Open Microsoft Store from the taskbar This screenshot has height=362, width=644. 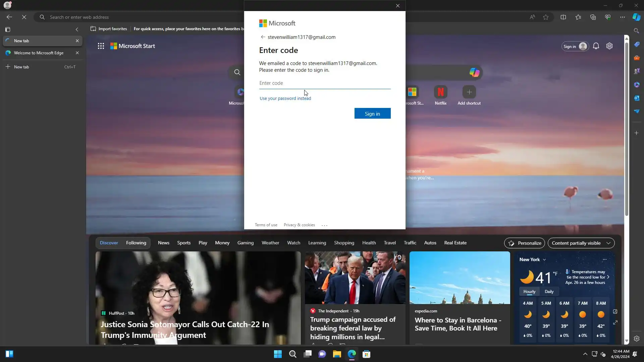point(366,354)
